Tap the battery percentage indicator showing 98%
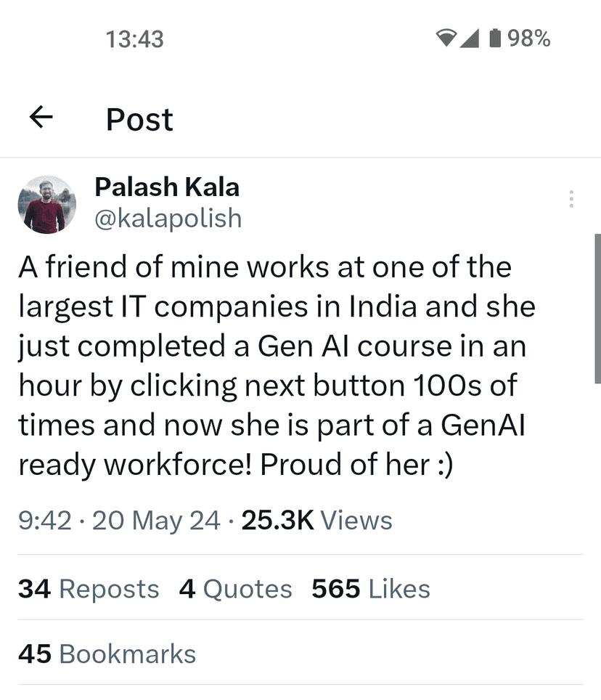This screenshot has width=601, height=700. click(529, 39)
